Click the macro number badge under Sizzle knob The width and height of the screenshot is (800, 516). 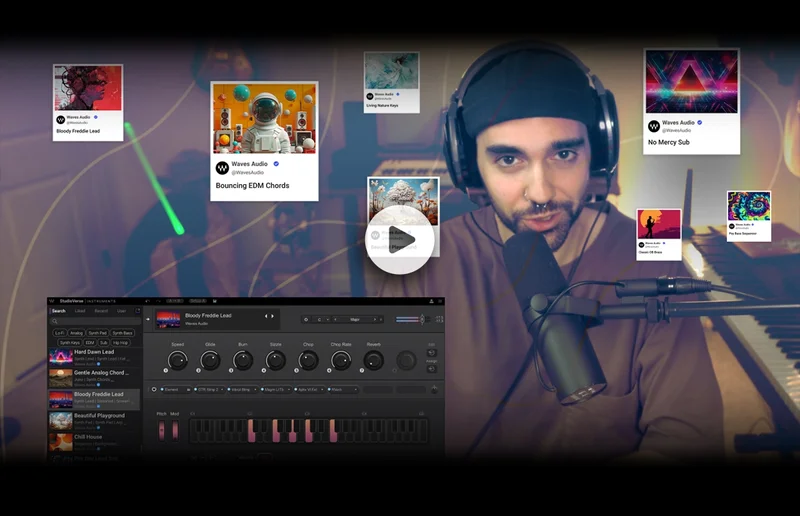[x=264, y=371]
